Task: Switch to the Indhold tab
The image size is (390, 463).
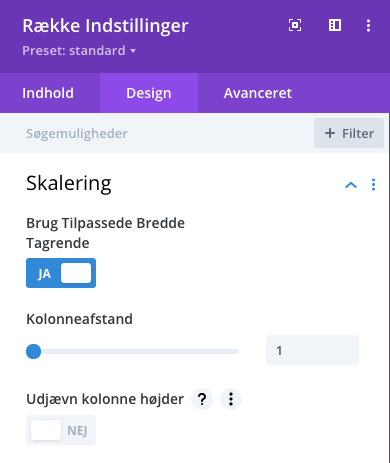Action: [x=48, y=93]
